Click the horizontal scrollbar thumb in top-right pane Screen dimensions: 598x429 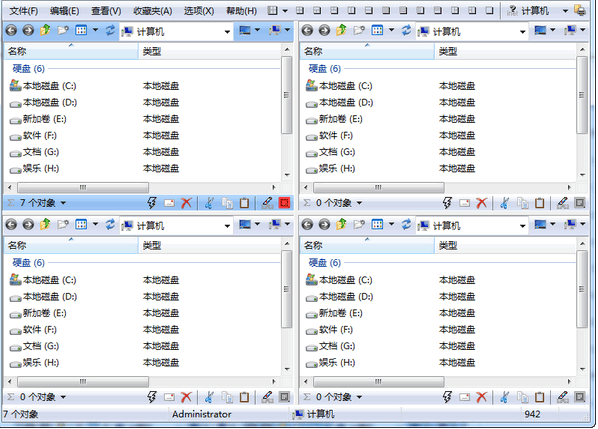[379, 187]
